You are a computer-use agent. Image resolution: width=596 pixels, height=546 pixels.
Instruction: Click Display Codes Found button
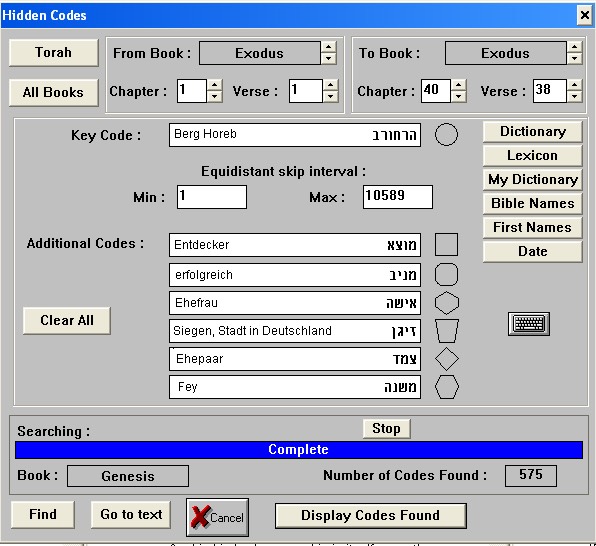tap(371, 516)
